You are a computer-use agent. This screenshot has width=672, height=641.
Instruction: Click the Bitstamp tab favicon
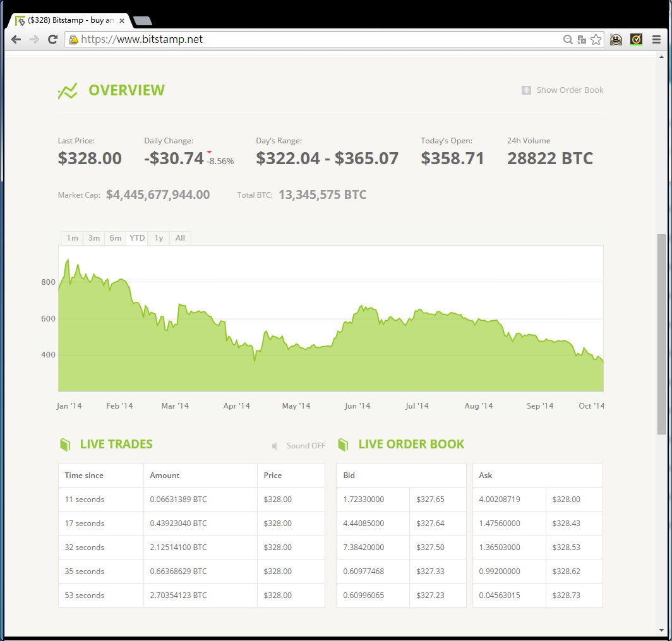coord(20,20)
